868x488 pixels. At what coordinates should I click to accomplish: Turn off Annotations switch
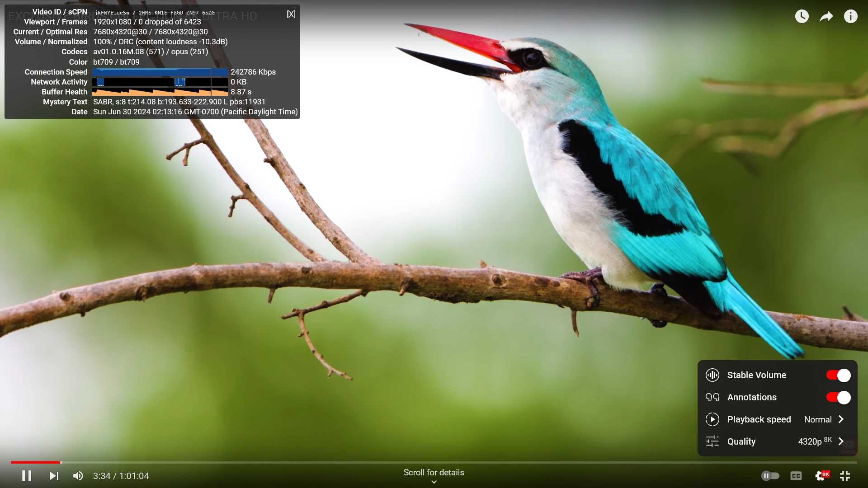pos(838,397)
